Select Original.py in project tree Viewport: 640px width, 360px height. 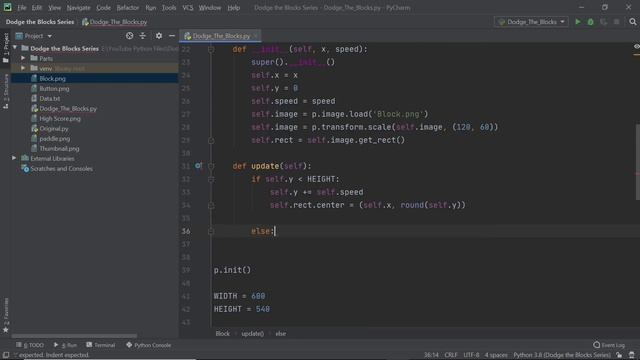point(53,129)
